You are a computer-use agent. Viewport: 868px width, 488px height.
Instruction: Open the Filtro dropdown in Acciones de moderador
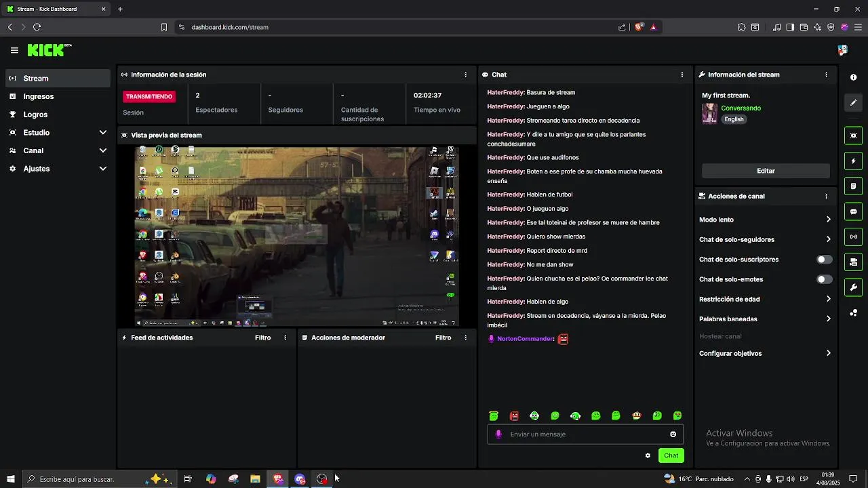[x=443, y=338]
